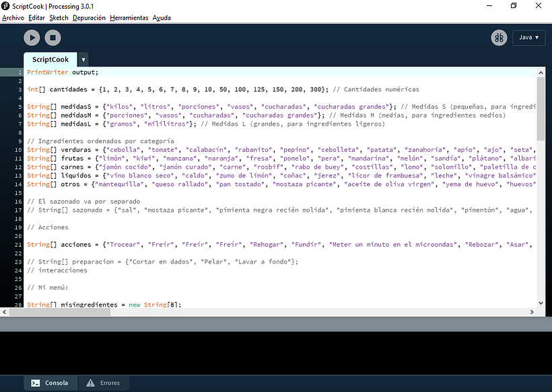Image resolution: width=552 pixels, height=392 pixels.
Task: Open the Sketch menu
Action: click(x=59, y=17)
